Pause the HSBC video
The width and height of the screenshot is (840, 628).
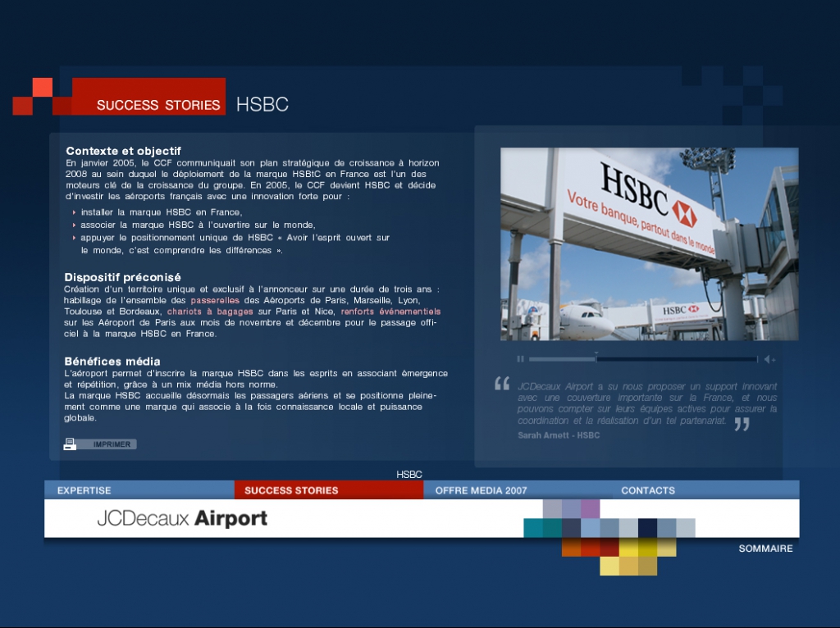520,359
